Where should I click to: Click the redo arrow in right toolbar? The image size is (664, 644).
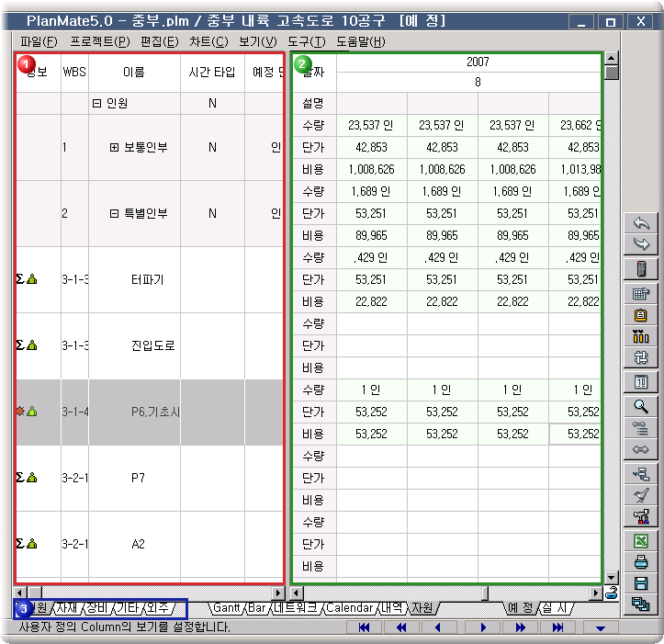coord(641,243)
